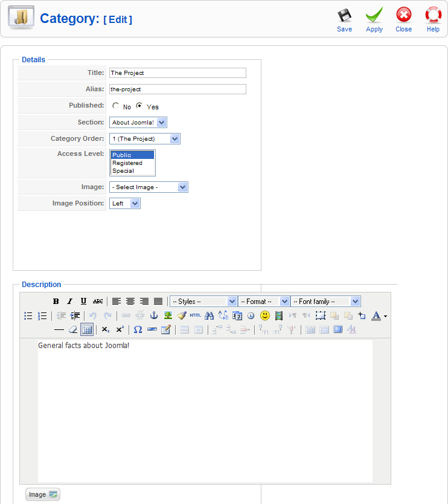Toggle bold formatting in editor
The image size is (448, 504).
point(56,301)
